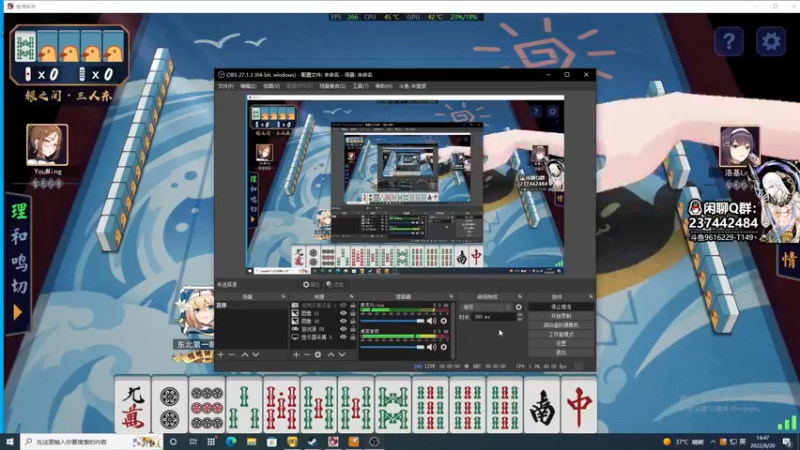This screenshot has height=450, width=800.
Task: Click the right opponent's purple-haired avatar
Action: pyautogui.click(x=739, y=146)
